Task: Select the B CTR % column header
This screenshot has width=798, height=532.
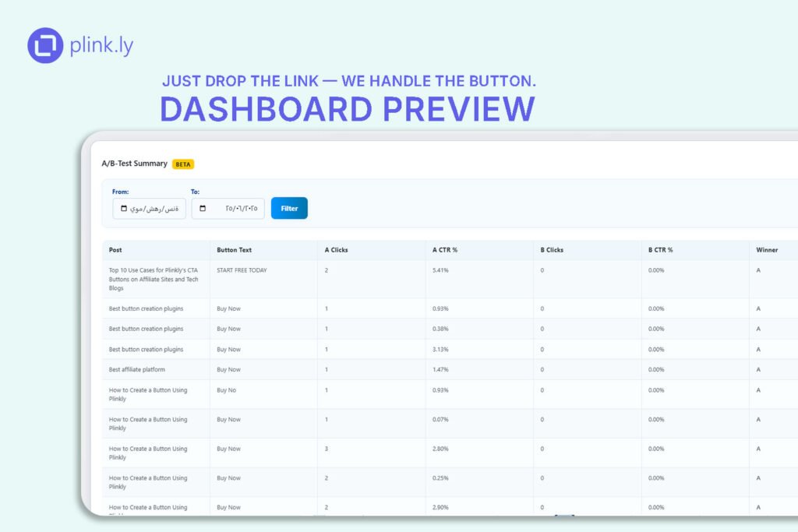Action: (660, 250)
